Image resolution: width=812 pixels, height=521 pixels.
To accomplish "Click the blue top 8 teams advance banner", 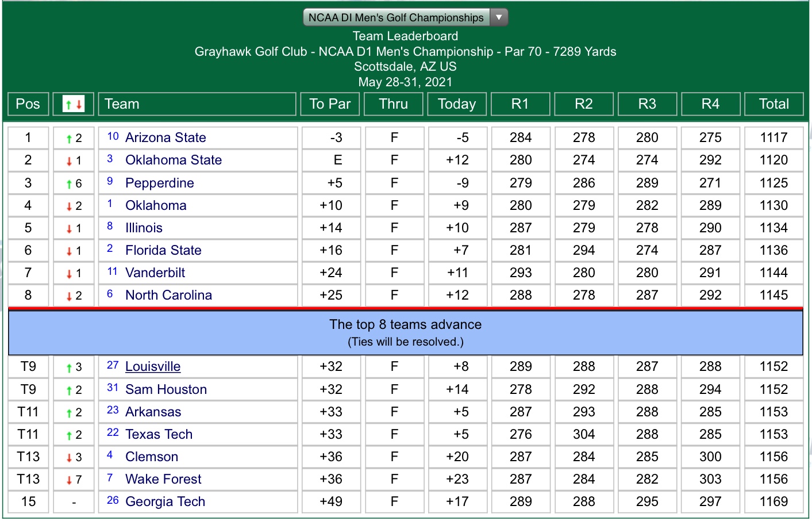I will [405, 332].
